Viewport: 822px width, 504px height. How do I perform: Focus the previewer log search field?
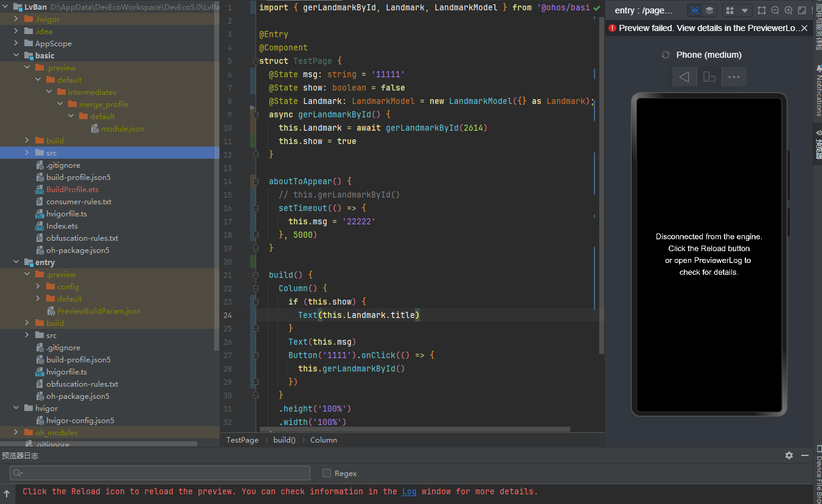pos(160,473)
